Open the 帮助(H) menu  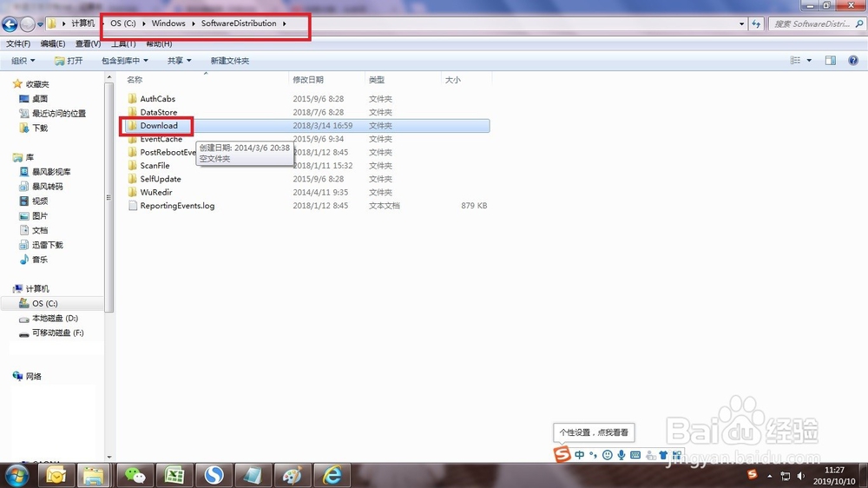pos(159,43)
